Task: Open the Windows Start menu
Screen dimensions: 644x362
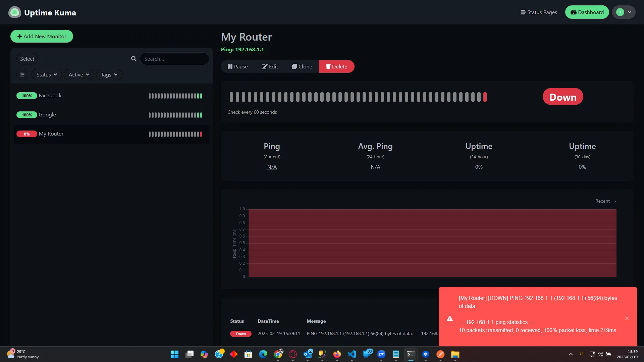Action: click(174, 354)
